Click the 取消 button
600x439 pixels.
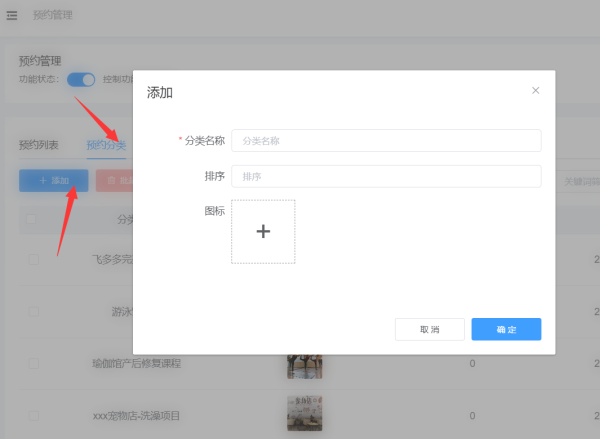tap(429, 329)
